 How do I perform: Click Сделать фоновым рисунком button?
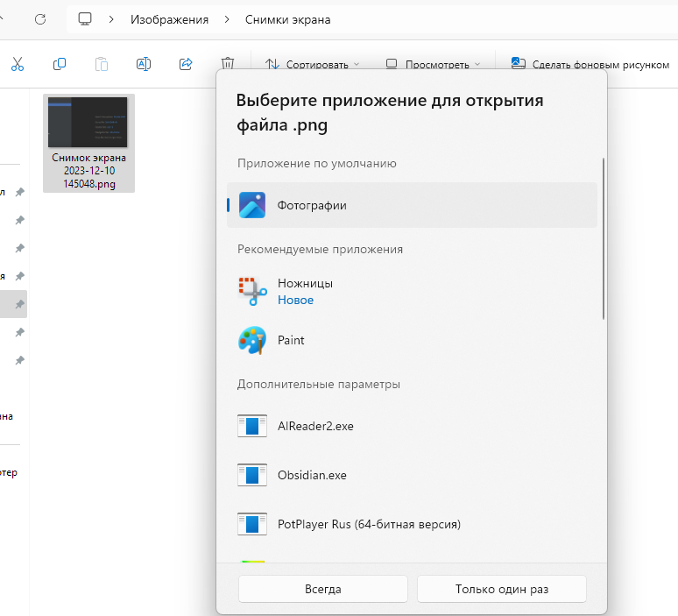[x=590, y=64]
